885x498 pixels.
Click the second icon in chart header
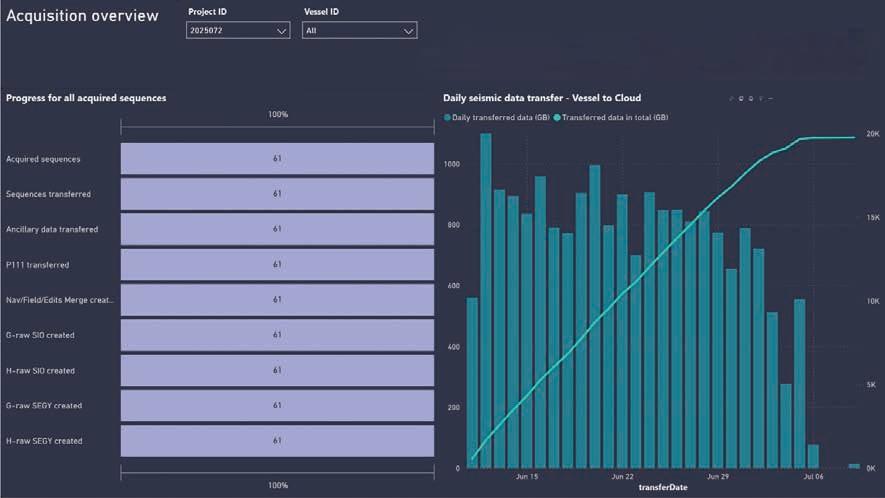tap(741, 99)
